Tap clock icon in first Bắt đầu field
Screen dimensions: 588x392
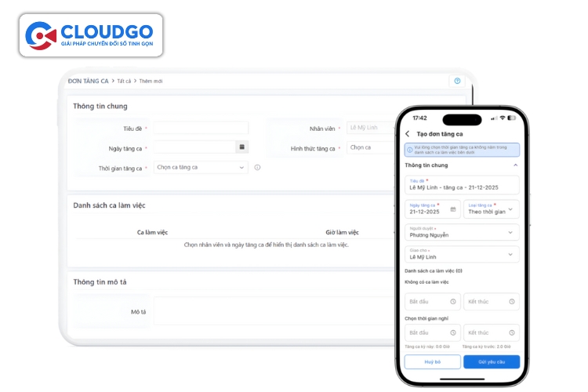453,302
